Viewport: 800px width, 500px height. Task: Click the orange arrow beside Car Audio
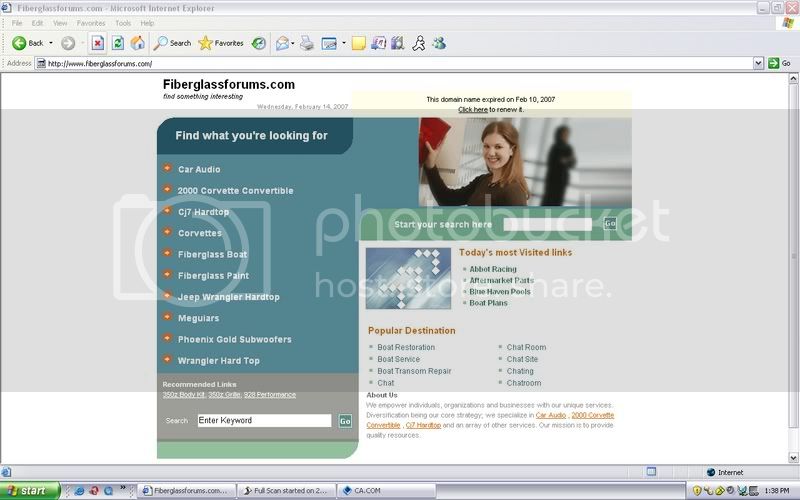tap(167, 168)
